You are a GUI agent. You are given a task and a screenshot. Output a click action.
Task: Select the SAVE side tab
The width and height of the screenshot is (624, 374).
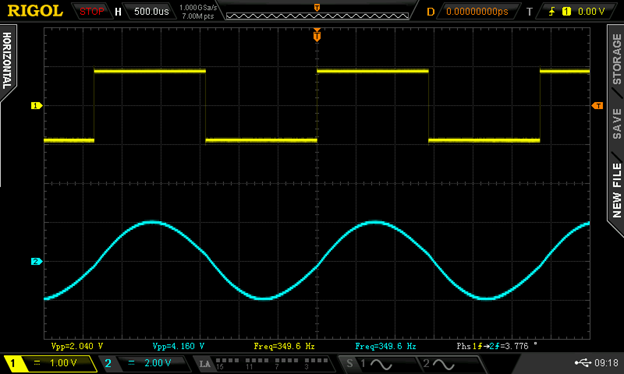[616, 123]
